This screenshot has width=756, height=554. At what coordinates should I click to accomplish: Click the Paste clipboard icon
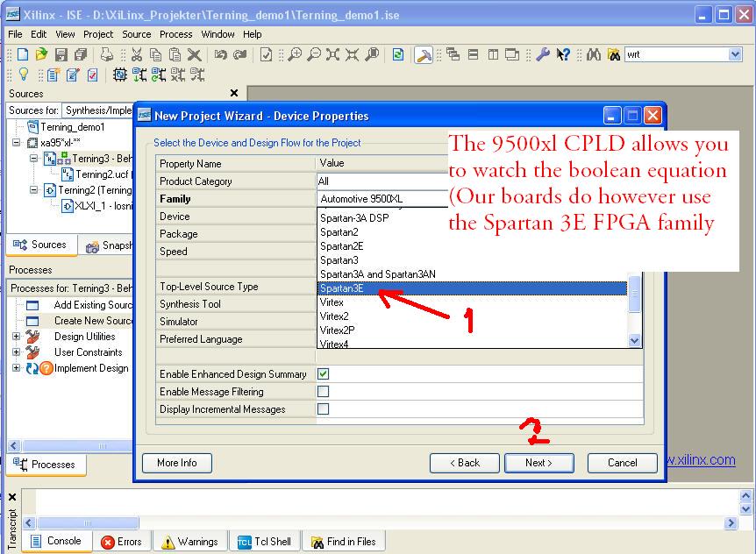pyautogui.click(x=175, y=54)
